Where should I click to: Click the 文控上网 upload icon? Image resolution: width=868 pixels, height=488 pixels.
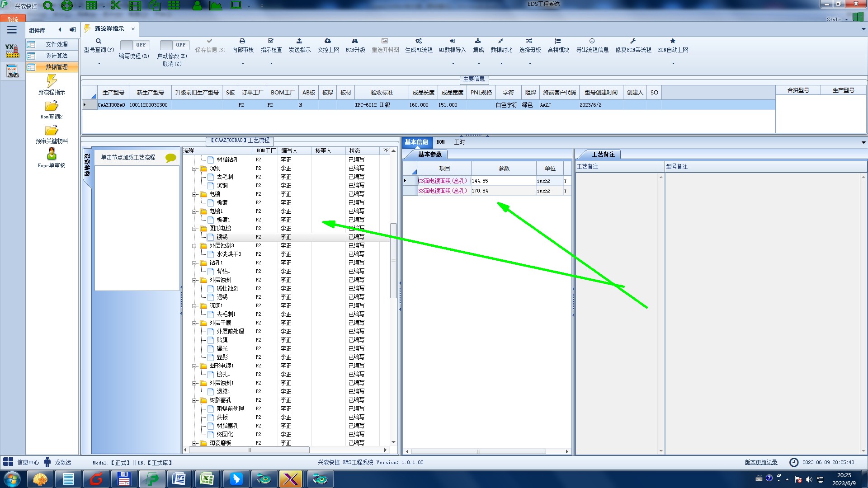[328, 41]
